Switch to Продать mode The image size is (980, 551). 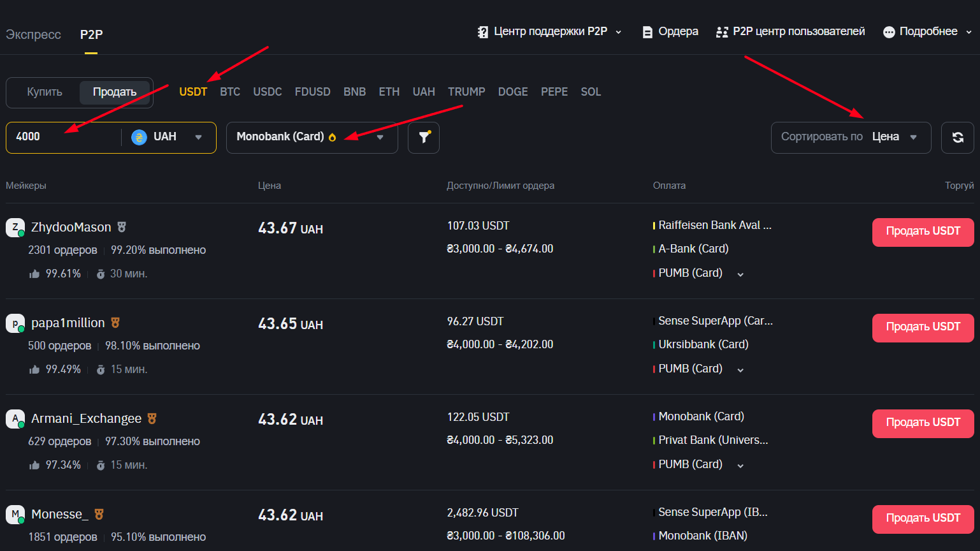point(115,92)
